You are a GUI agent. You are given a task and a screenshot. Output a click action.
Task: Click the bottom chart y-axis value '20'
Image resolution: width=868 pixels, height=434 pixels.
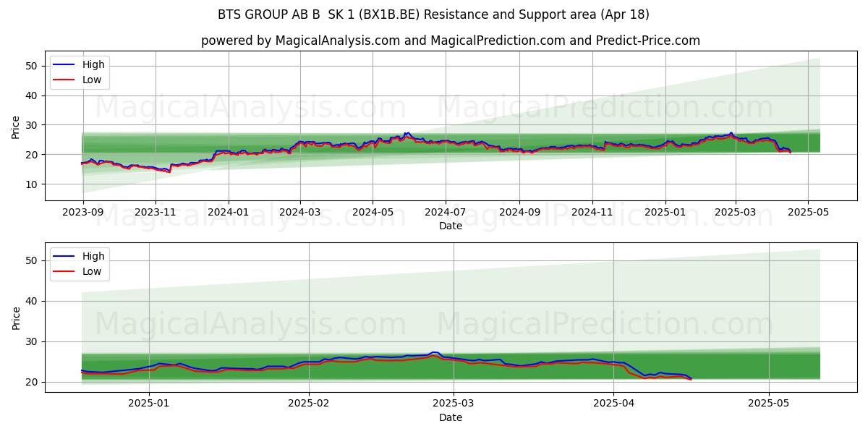point(33,382)
